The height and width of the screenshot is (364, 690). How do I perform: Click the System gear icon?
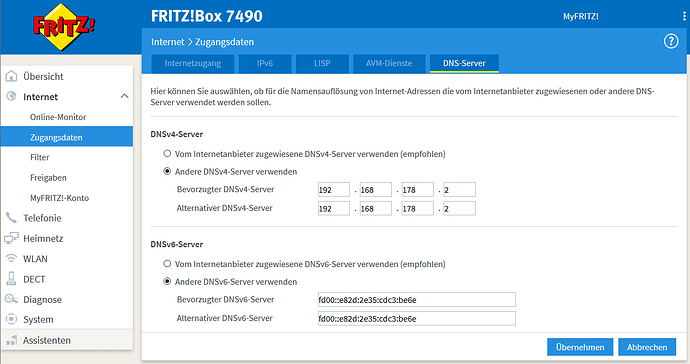click(11, 319)
